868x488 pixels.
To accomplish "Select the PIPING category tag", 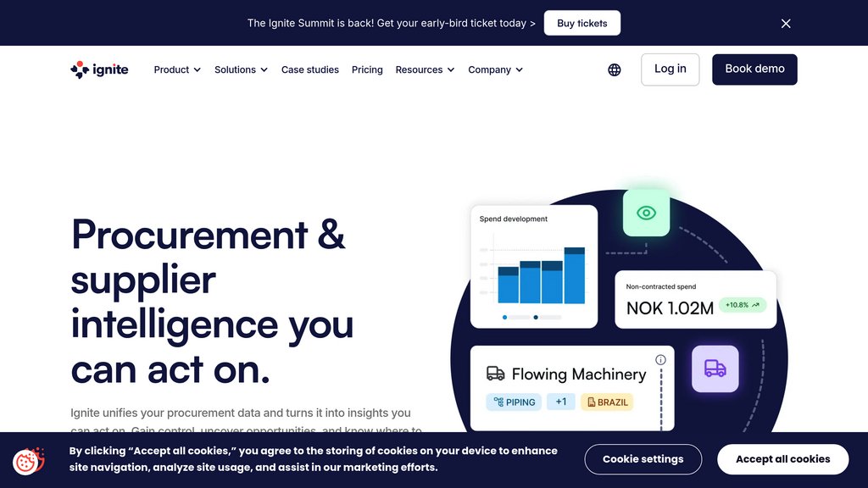I will click(x=514, y=402).
